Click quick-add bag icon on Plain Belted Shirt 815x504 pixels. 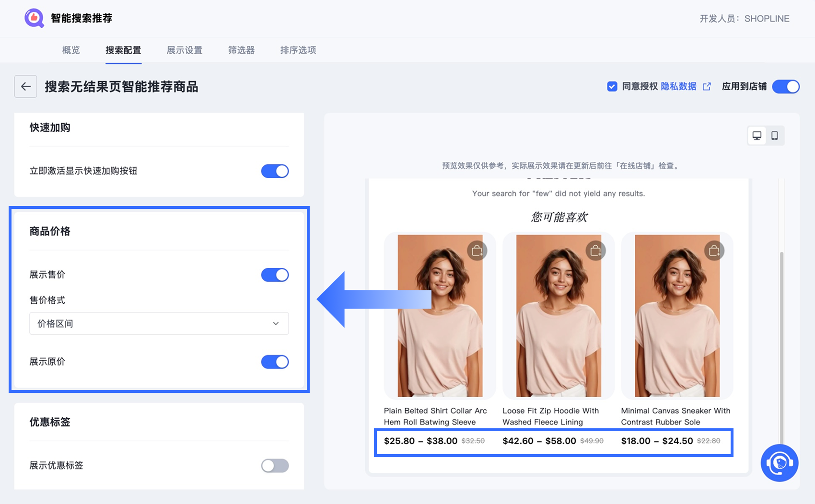(477, 251)
